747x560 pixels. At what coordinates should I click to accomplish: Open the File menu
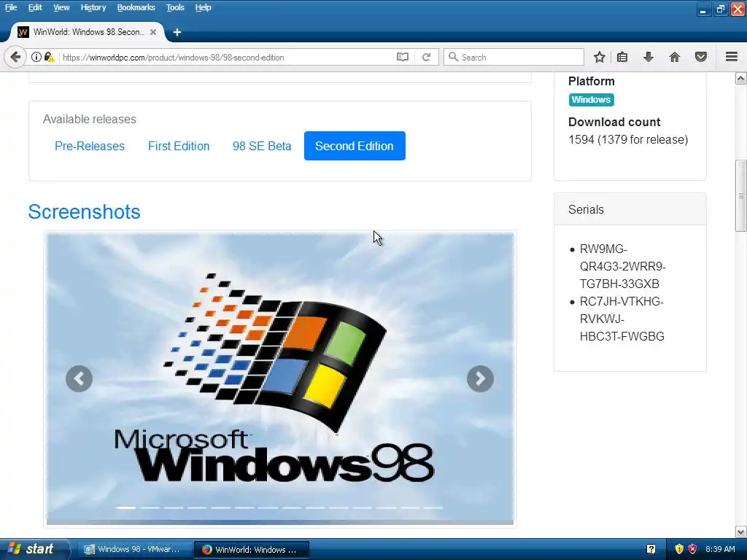[x=11, y=7]
